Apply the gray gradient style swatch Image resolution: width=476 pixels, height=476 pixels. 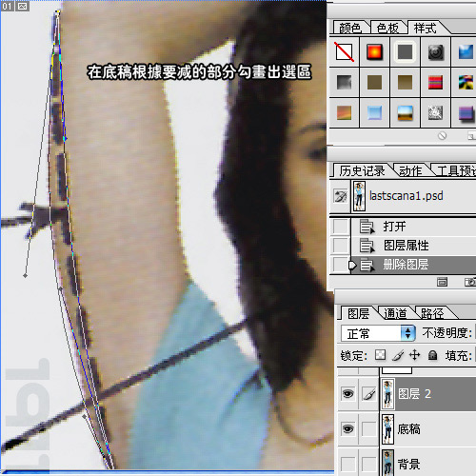tap(344, 82)
